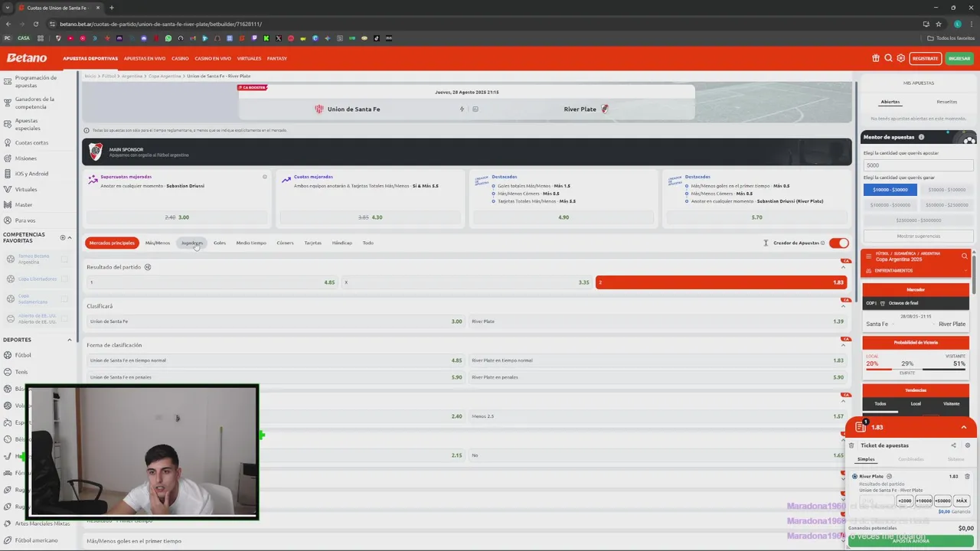Switch to the Visitante tendencies tab
This screenshot has width=980, height=551.
951,403
